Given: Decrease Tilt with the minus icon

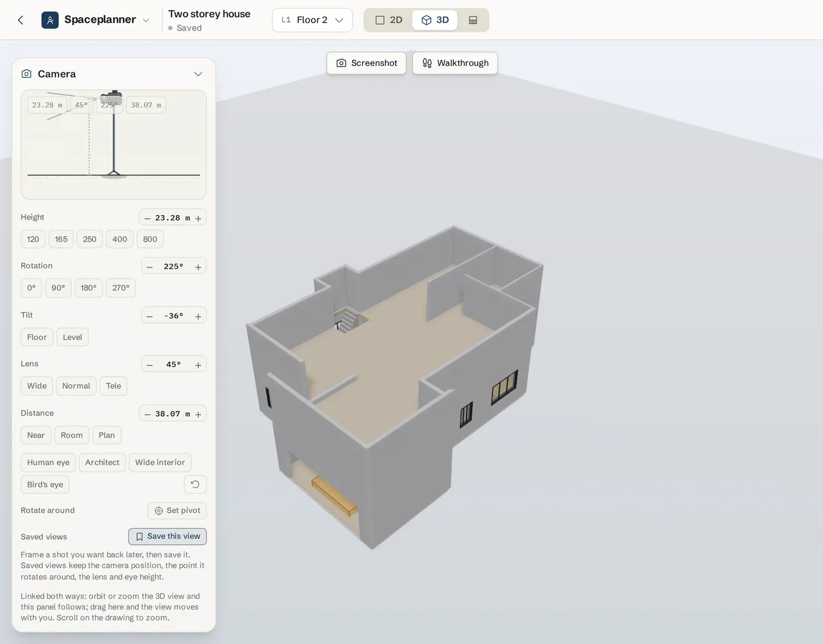Looking at the screenshot, I should (150, 316).
